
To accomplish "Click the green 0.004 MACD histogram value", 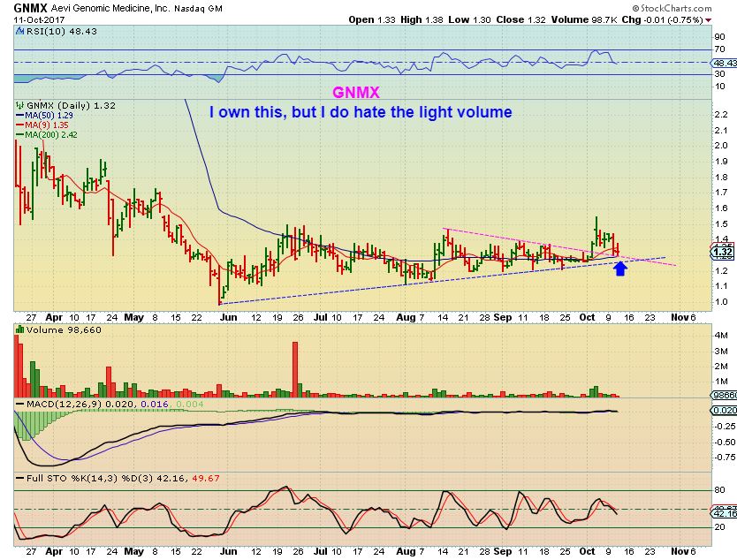I will (190, 405).
